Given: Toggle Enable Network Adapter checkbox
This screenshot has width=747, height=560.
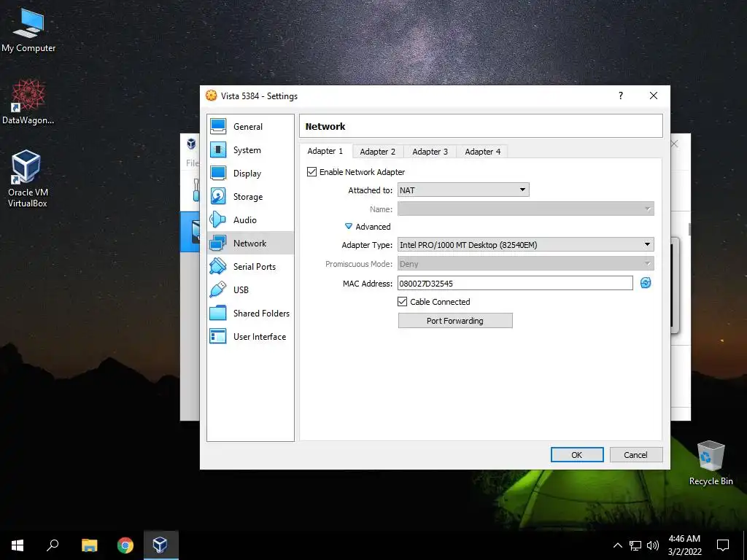Looking at the screenshot, I should tap(311, 172).
